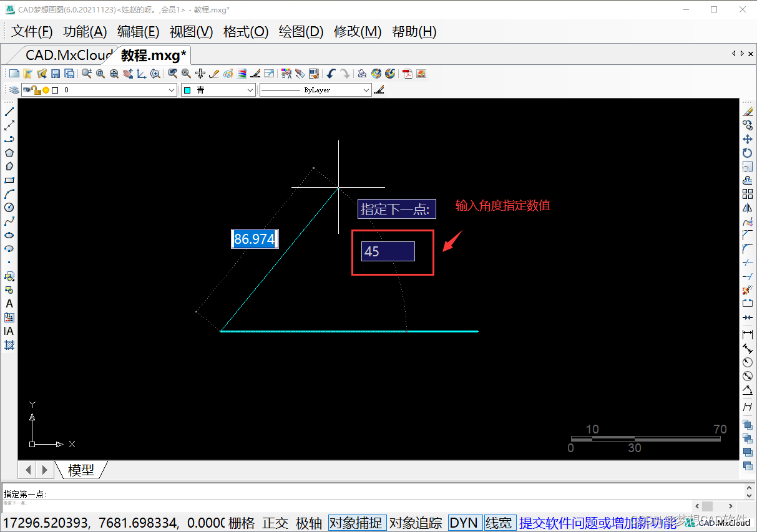Click the Erase tool in right toolbar
The image size is (757, 532).
[x=748, y=112]
